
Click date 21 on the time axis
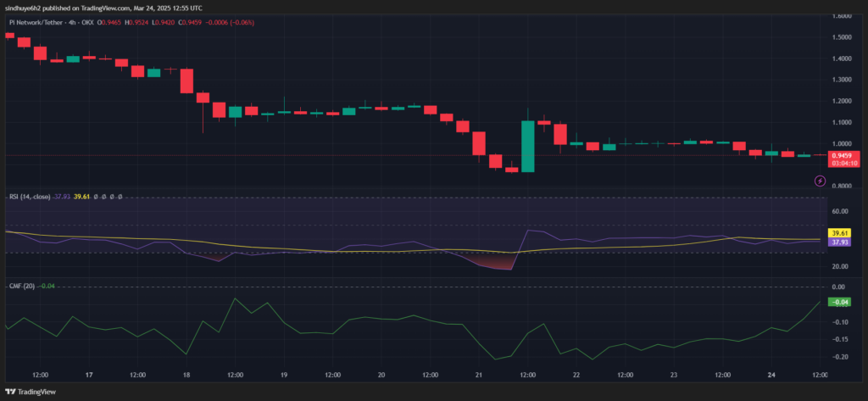479,375
